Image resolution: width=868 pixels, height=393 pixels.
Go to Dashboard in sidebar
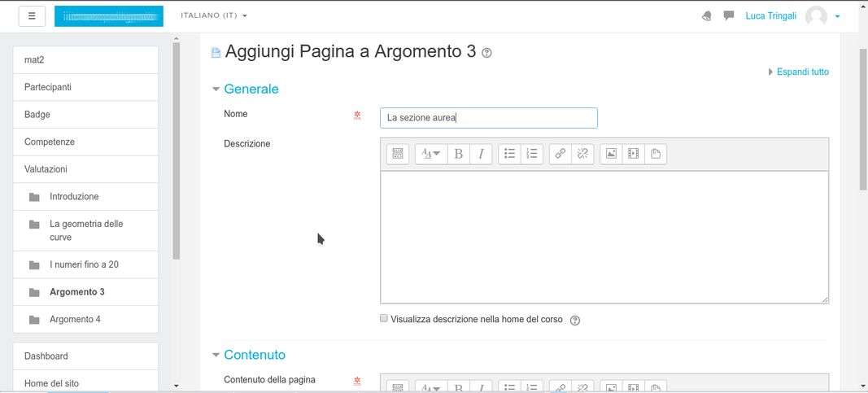point(85,356)
